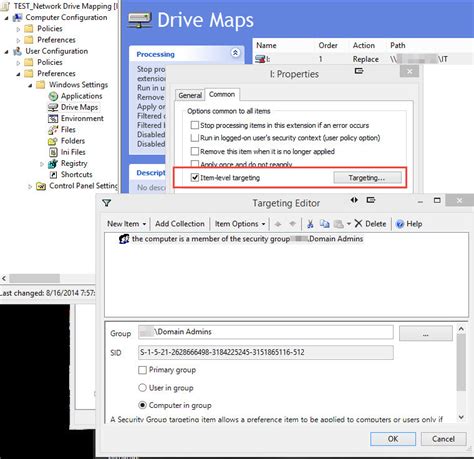Switch to the General tab
Screen dimensions: 474x459
click(x=190, y=95)
